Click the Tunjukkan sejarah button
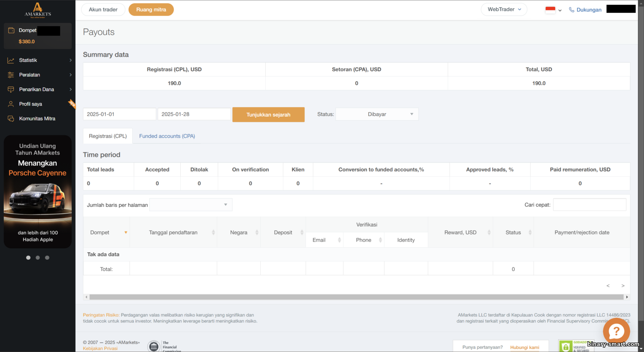The height and width of the screenshot is (352, 644). click(268, 115)
